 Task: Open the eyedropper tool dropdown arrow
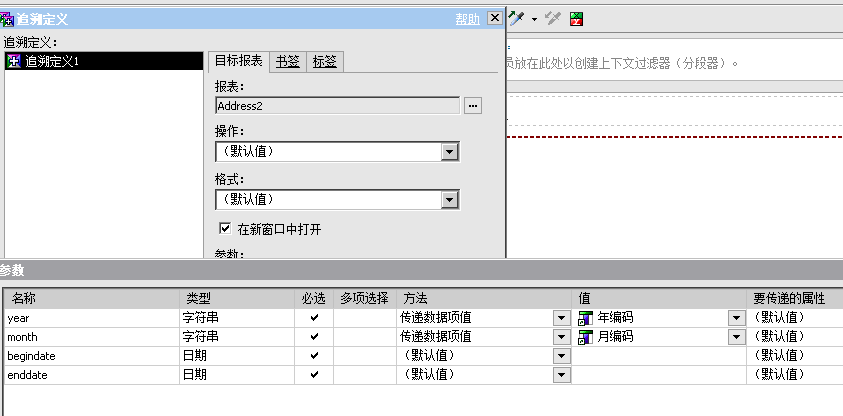[x=534, y=20]
